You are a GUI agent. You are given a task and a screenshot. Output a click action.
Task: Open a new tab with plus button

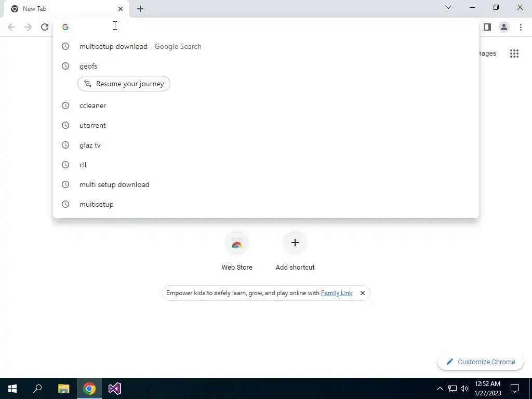(140, 9)
